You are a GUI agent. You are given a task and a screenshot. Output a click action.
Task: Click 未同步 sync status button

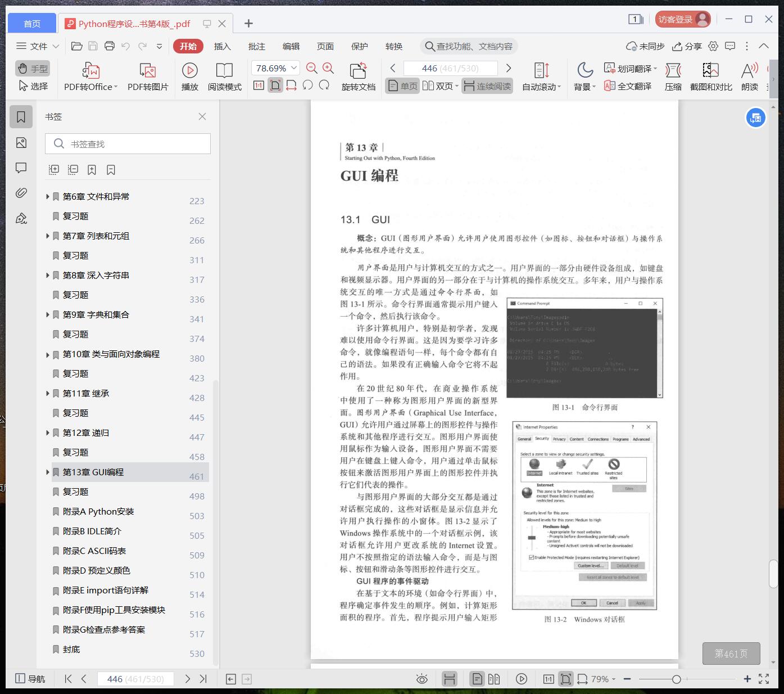645,46
